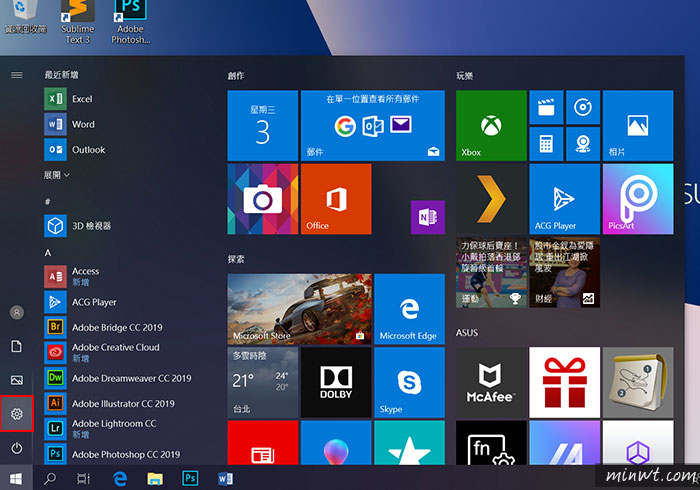Expand Start hamburger menu
This screenshot has width=700, height=490.
[x=17, y=75]
